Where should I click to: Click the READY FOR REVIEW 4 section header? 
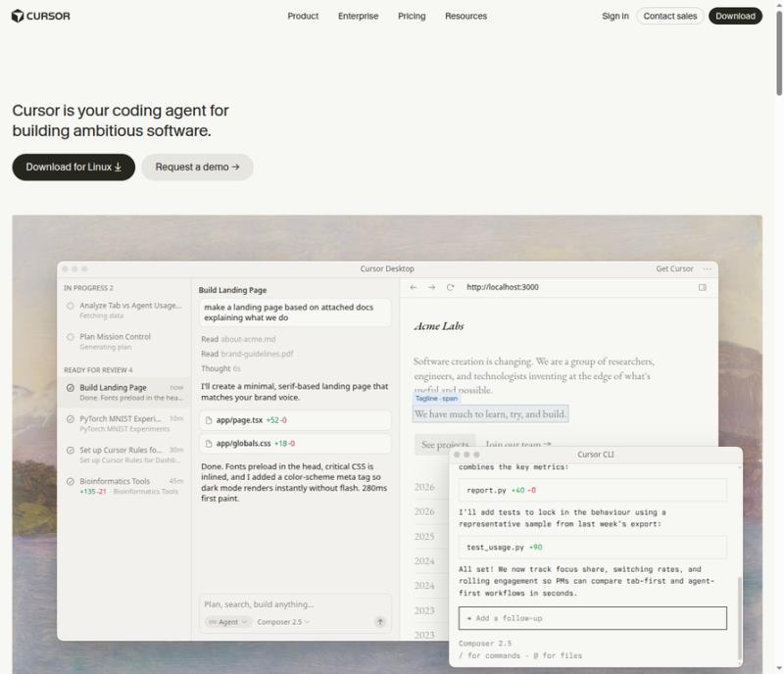pyautogui.click(x=98, y=370)
